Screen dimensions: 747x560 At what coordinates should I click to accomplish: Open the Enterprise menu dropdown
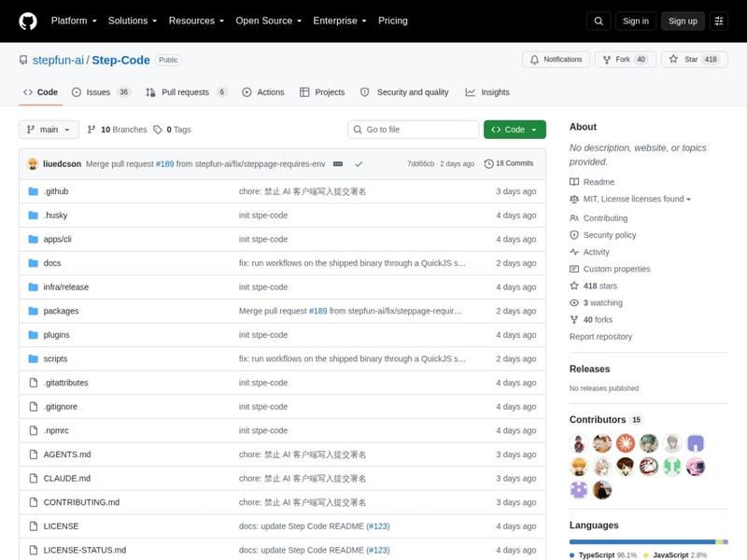pos(340,21)
